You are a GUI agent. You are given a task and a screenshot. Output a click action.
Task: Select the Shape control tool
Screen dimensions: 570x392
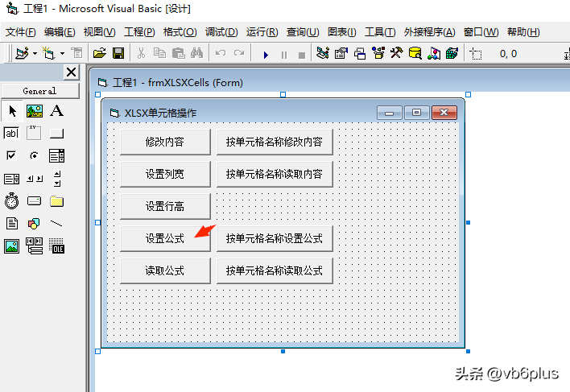click(34, 224)
